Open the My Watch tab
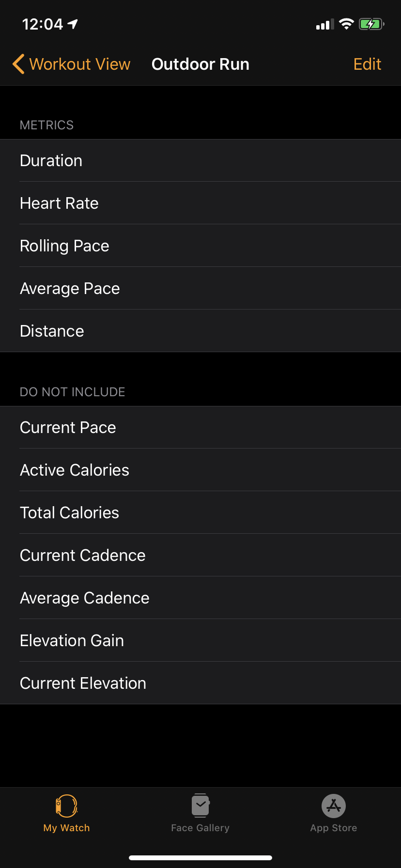This screenshot has height=868, width=401. (x=67, y=813)
